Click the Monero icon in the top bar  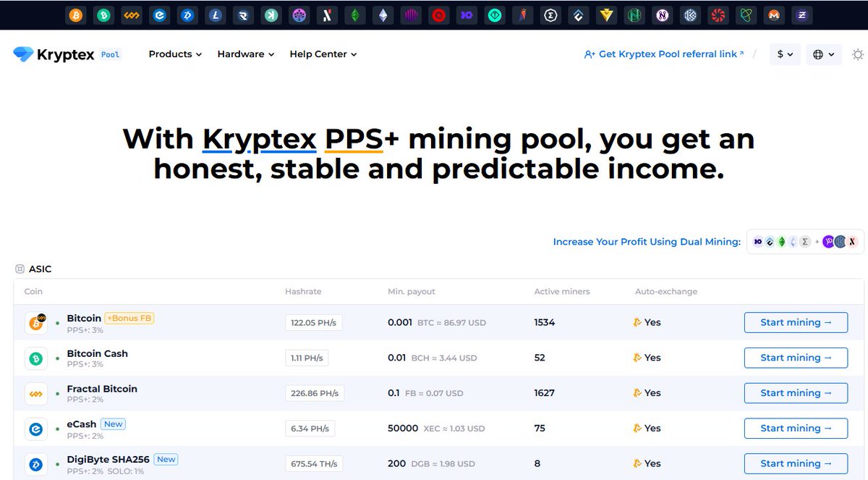click(774, 14)
